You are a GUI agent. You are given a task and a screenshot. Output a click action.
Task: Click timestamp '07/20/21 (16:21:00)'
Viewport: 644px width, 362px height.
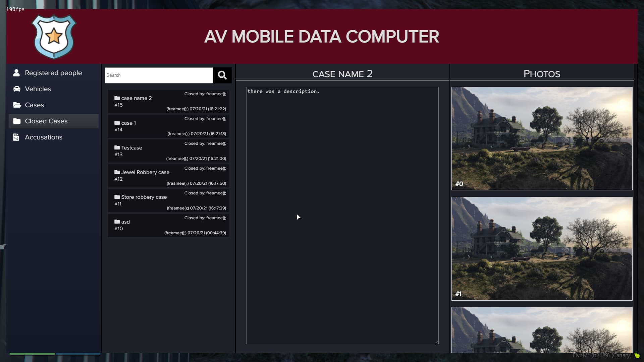tap(208, 159)
